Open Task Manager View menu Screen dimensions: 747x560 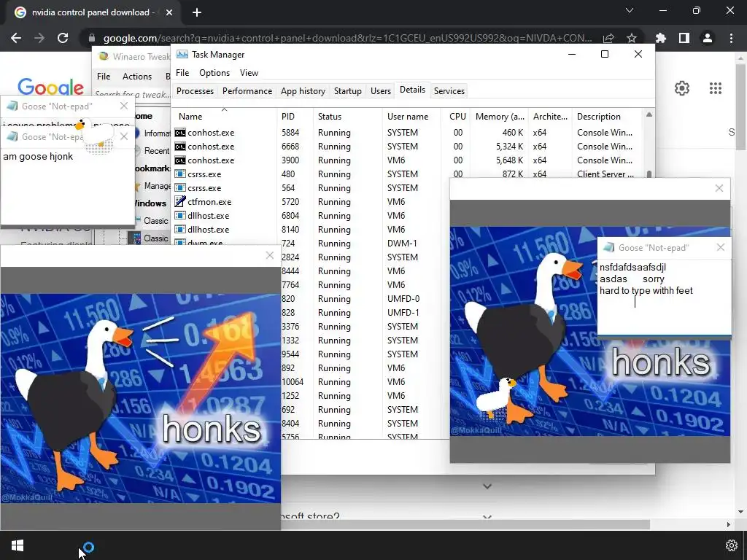coord(249,72)
